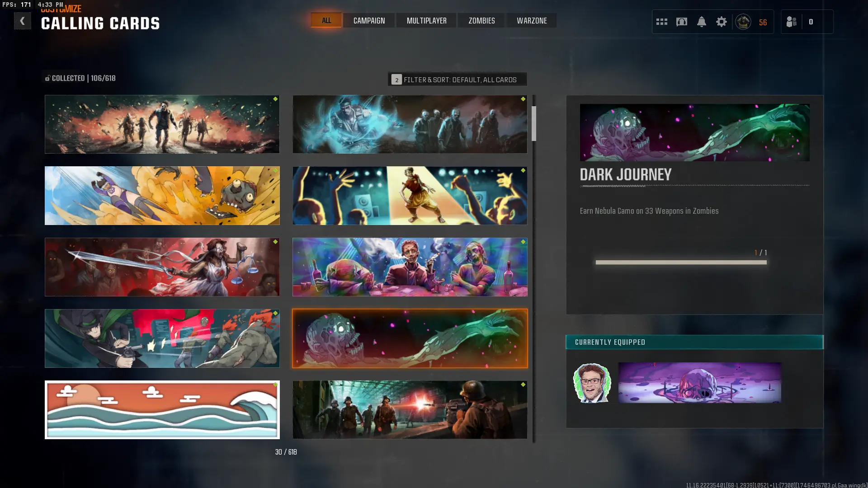Open the player rank emblem

743,22
